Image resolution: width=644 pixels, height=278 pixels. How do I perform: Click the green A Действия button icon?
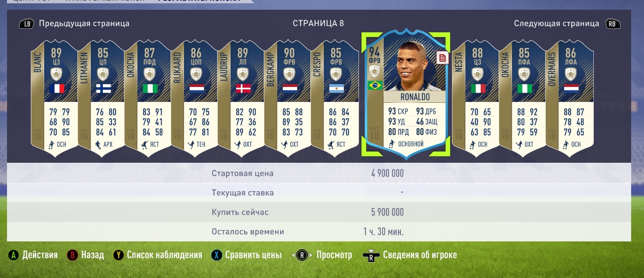(14, 255)
